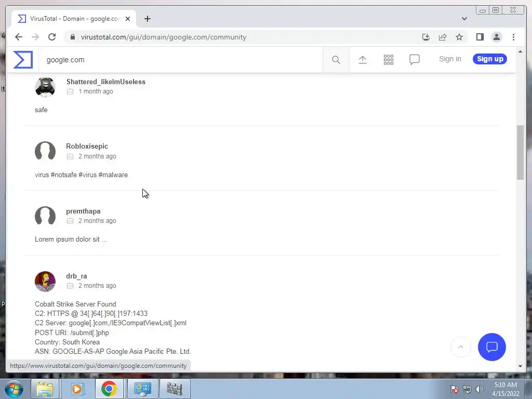Click premthapa avatar image
Image resolution: width=532 pixels, height=399 pixels.
[45, 216]
